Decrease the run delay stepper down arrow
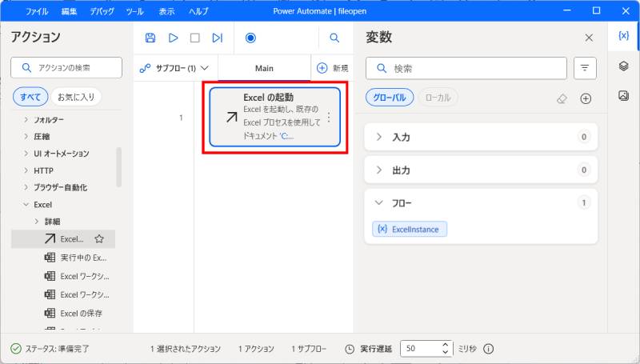 click(x=446, y=353)
